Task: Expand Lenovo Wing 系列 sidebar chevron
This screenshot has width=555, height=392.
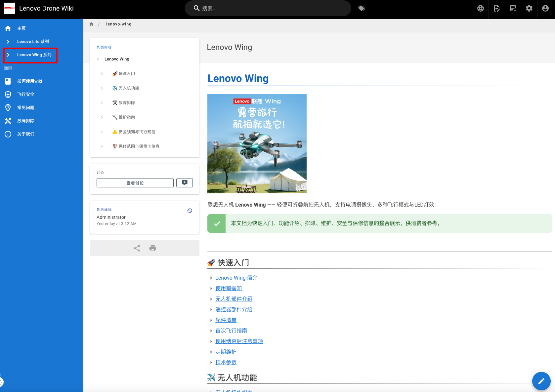Action: click(x=8, y=55)
